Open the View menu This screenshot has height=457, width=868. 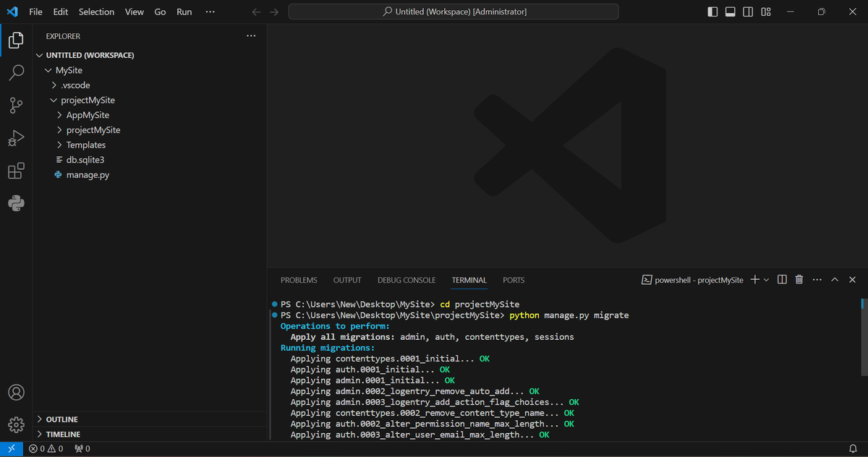tap(134, 12)
